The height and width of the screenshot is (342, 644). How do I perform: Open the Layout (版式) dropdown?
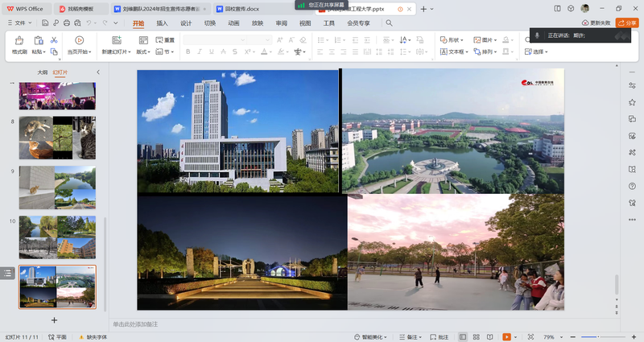(144, 52)
